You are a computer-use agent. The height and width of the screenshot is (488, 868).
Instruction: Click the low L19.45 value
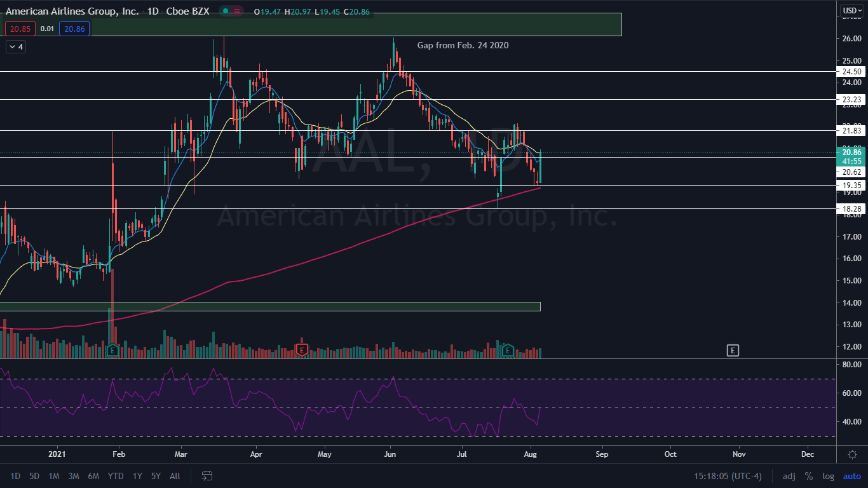(329, 11)
